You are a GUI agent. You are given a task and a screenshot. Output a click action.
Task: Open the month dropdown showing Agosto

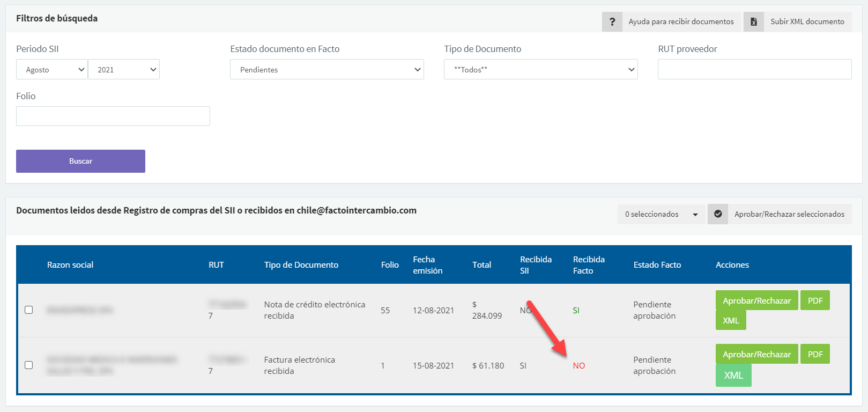pyautogui.click(x=52, y=70)
